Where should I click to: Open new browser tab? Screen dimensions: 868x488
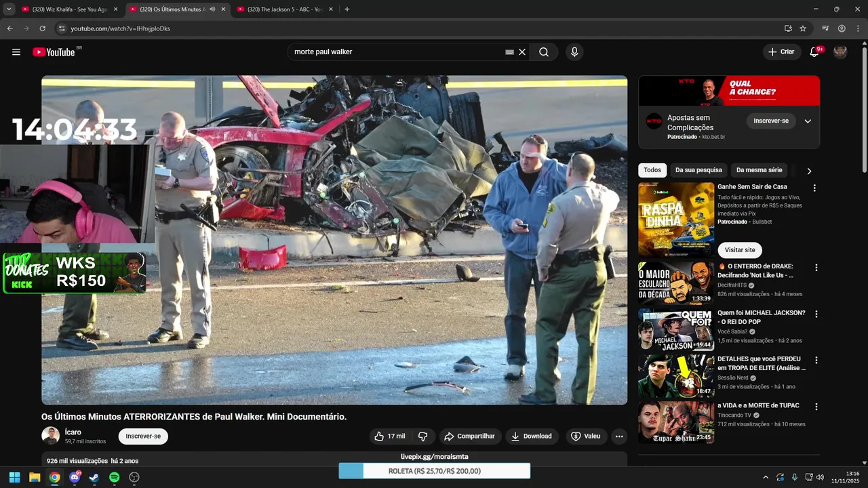point(347,9)
